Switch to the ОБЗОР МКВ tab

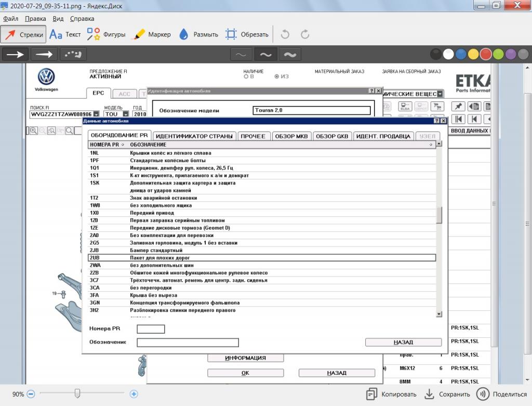291,136
